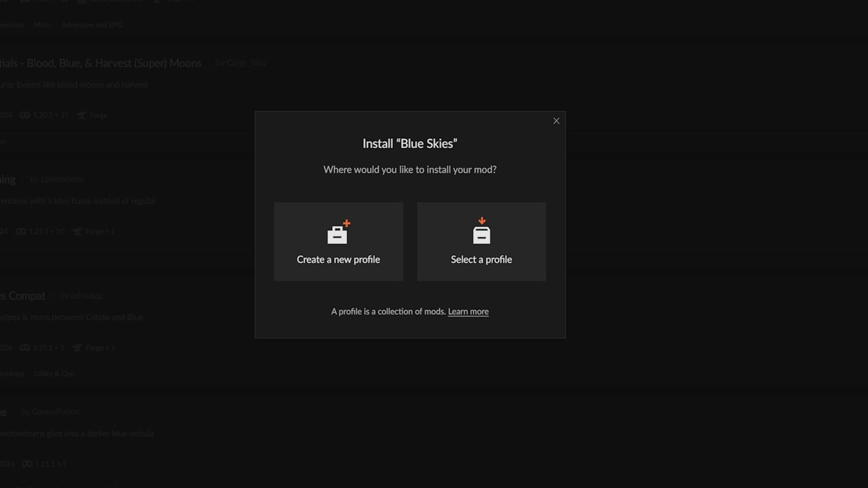Open the Blood, Blue, & Harvest Moons mod
The image size is (868, 488).
tap(100, 63)
